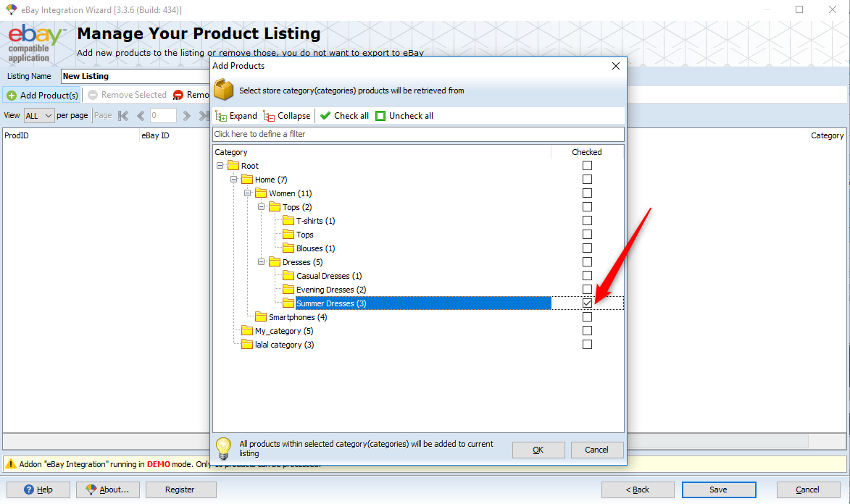
Task: Check the My_category (5) checkbox
Action: [587, 331]
